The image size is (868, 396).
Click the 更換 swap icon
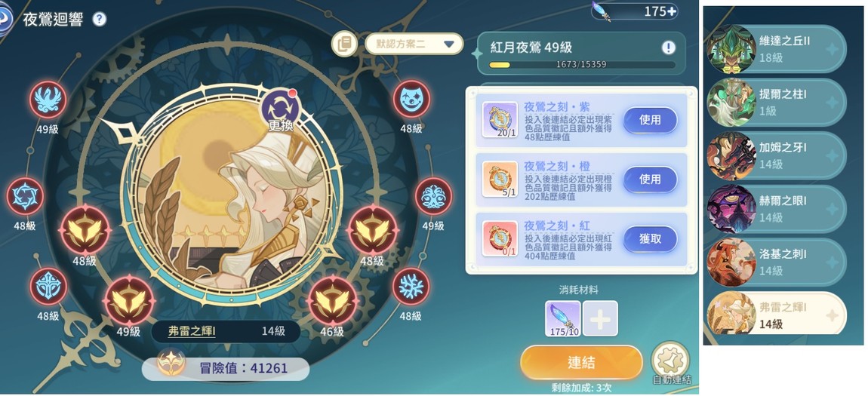click(x=281, y=109)
